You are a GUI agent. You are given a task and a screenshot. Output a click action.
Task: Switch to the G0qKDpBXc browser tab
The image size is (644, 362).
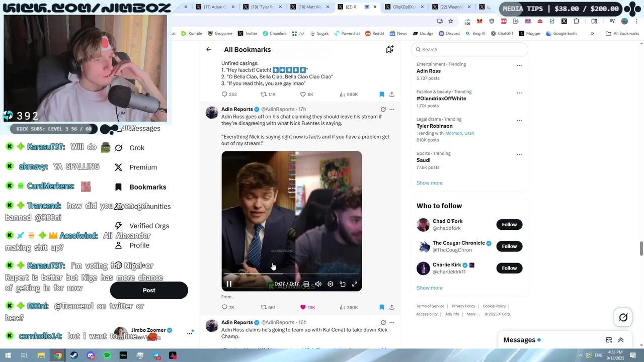click(x=404, y=7)
